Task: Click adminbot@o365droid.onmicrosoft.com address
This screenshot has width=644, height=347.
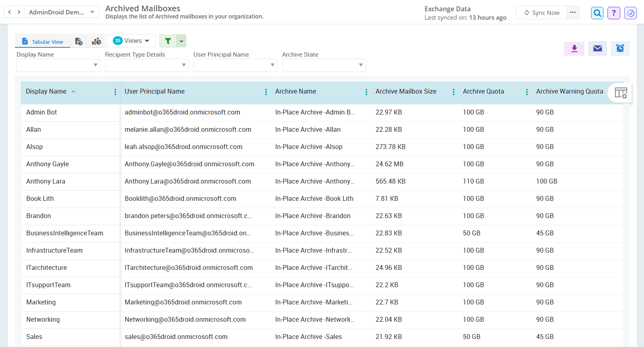Action: coord(182,112)
